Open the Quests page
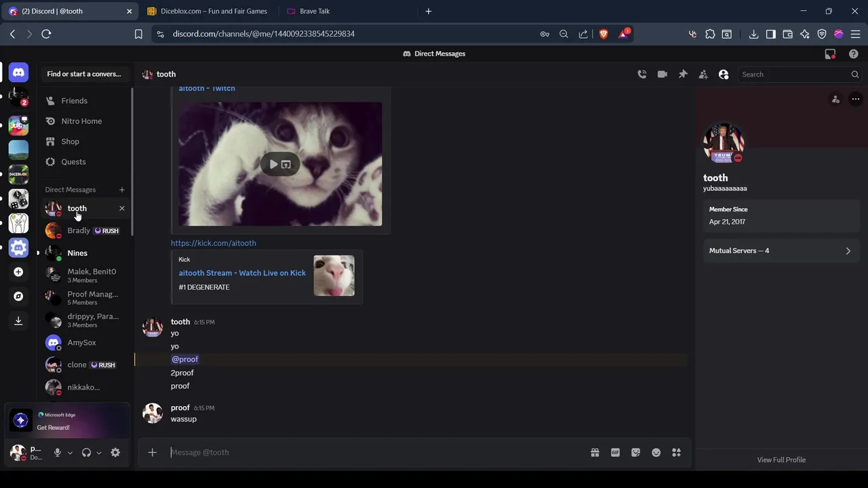 click(x=85, y=162)
